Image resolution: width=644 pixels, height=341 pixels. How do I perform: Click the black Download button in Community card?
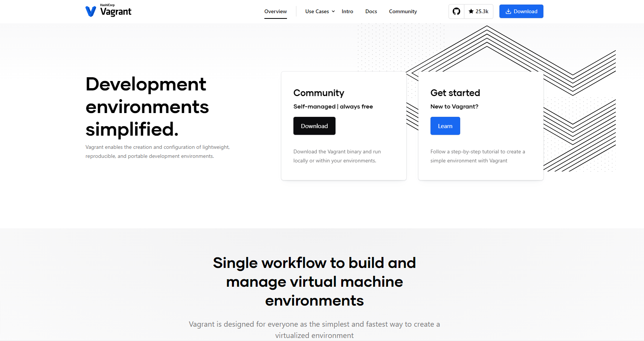point(314,126)
